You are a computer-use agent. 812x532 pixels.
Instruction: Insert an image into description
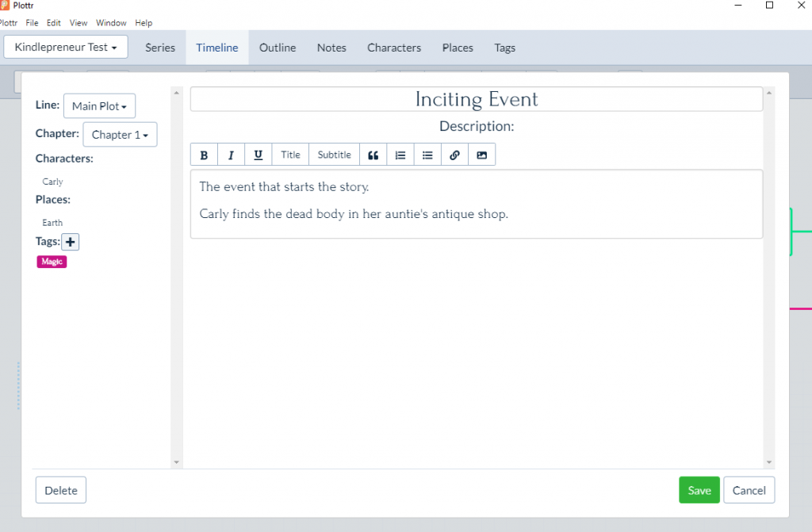[481, 155]
